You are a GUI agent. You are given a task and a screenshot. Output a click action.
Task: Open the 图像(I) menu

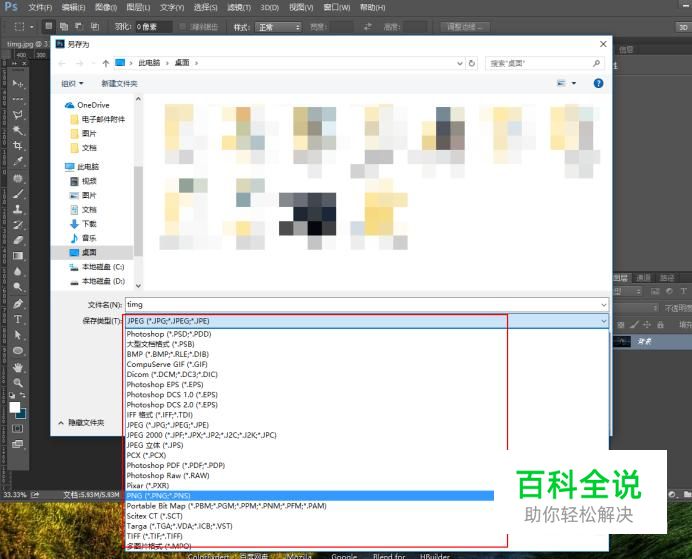[106, 8]
